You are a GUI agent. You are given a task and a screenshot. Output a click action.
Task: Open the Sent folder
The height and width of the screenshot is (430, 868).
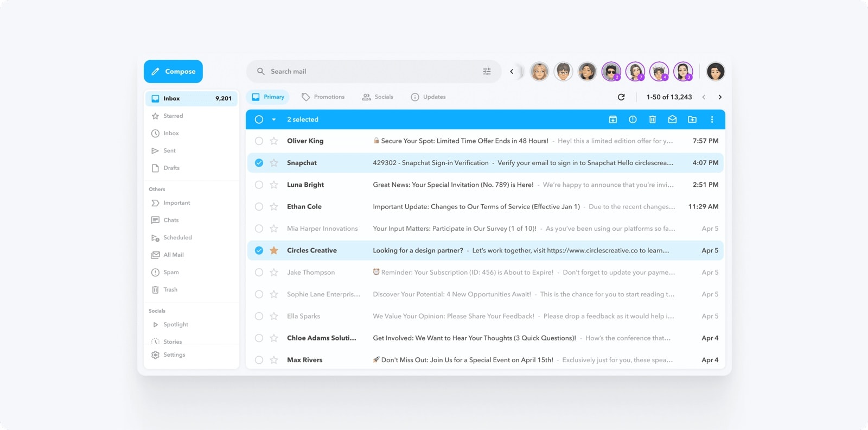pos(192,150)
